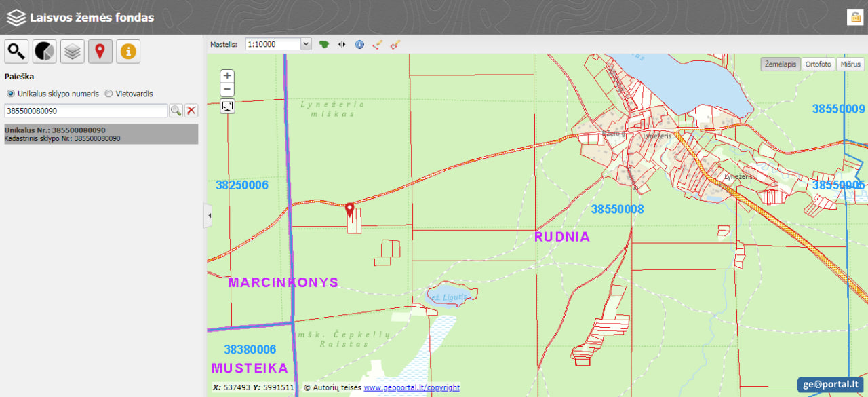Open the www.geoportal.lt/copyright link
Viewport: 868px width, 397px height.
[x=412, y=387]
